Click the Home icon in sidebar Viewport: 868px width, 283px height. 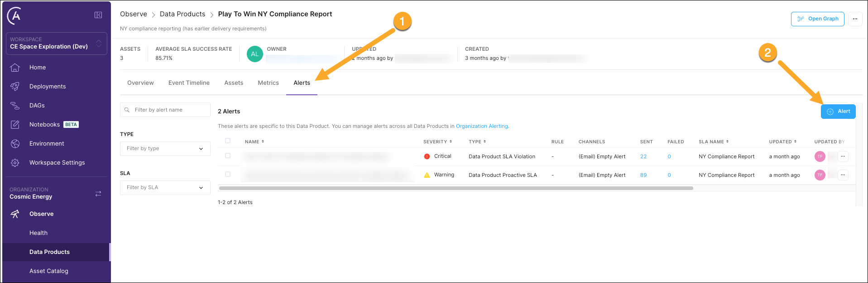[x=15, y=68]
